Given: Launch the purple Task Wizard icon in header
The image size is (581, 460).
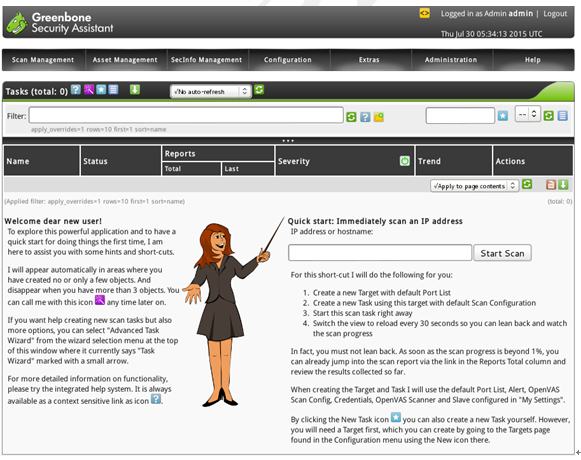Looking at the screenshot, I should (x=89, y=90).
